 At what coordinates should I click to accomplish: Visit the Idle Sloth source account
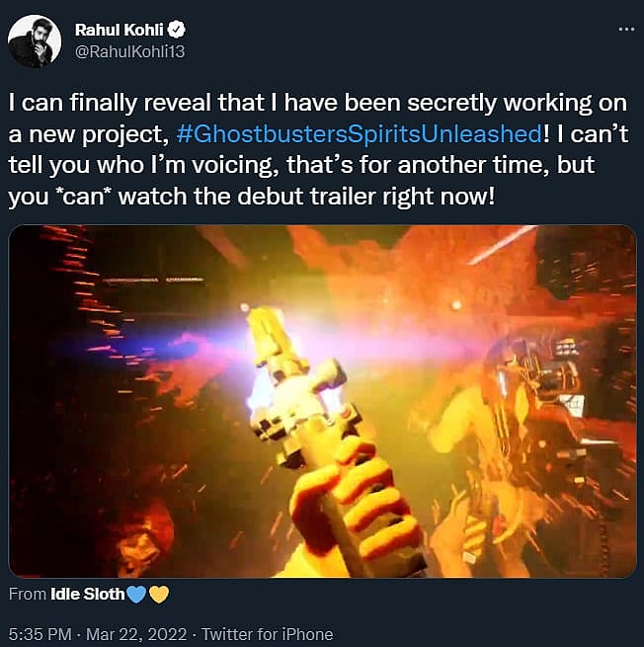click(87, 594)
